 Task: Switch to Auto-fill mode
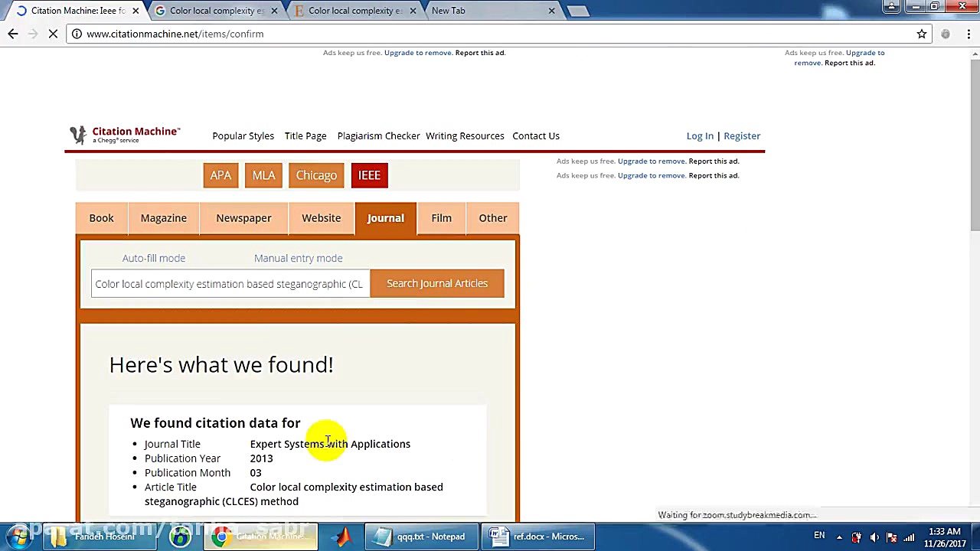click(x=154, y=258)
